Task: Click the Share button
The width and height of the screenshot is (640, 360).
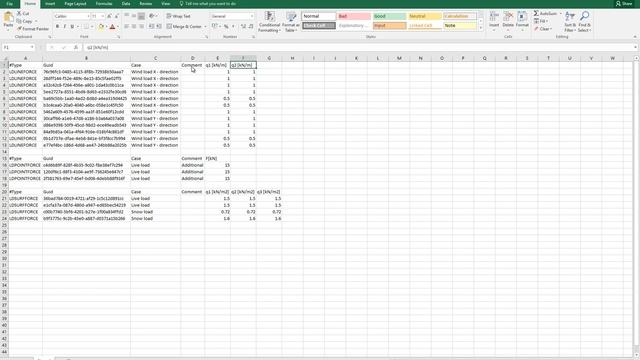Action: [x=624, y=4]
